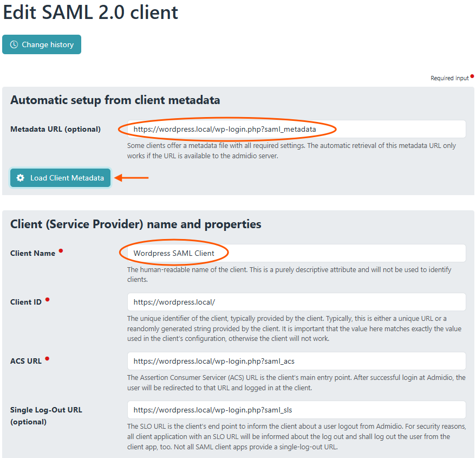
Task: Focus the ACS URL text field
Action: coord(296,361)
